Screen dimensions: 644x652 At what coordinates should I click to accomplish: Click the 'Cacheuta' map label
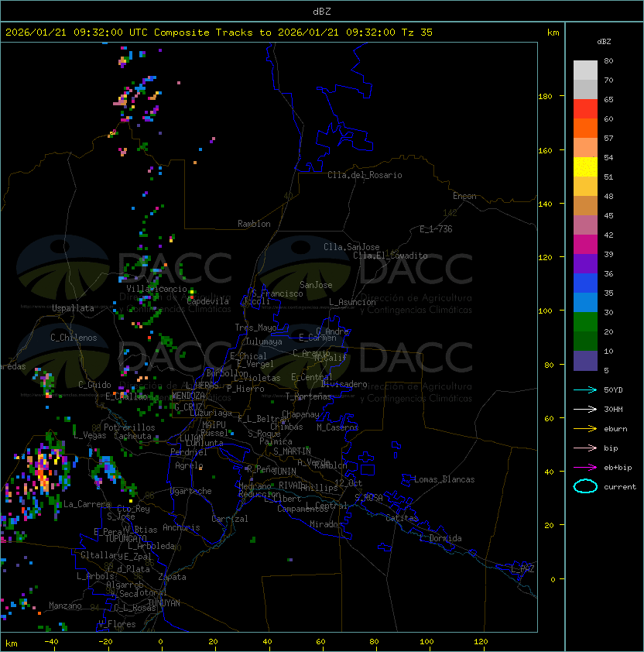coord(132,436)
